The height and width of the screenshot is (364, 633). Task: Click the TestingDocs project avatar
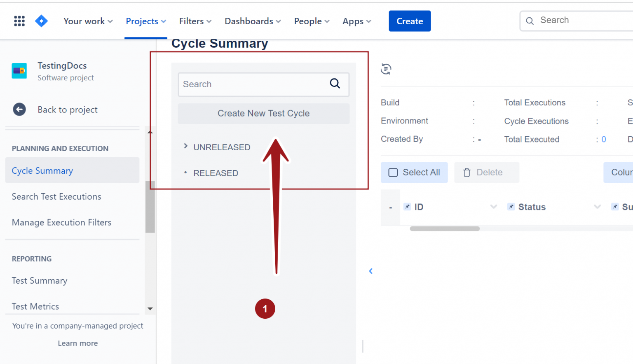19,71
